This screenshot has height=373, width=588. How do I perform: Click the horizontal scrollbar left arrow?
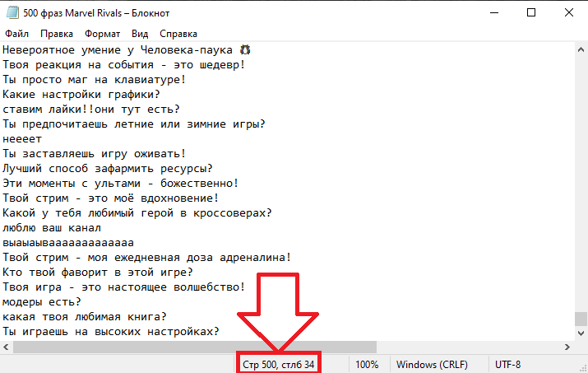tap(6, 347)
